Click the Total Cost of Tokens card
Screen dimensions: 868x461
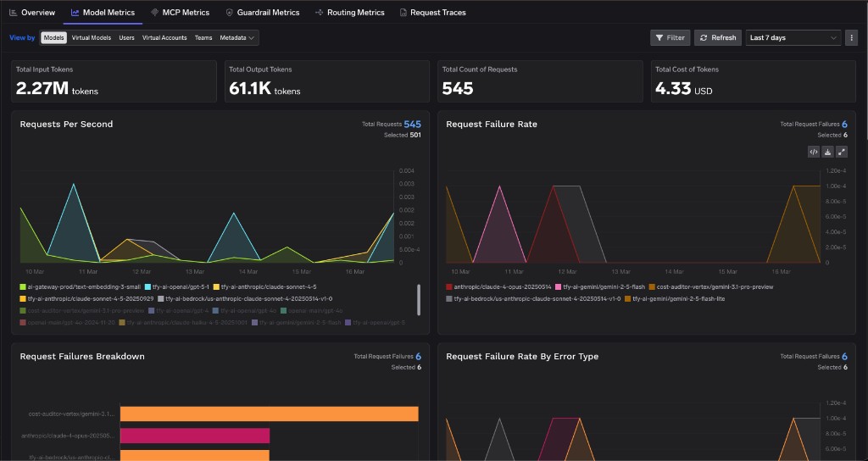(x=753, y=81)
